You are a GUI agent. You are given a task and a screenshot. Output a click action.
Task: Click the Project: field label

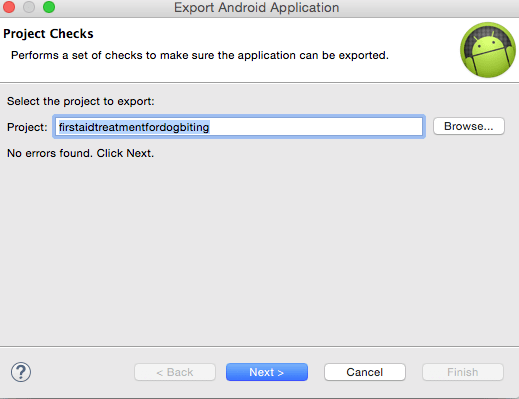[27, 127]
